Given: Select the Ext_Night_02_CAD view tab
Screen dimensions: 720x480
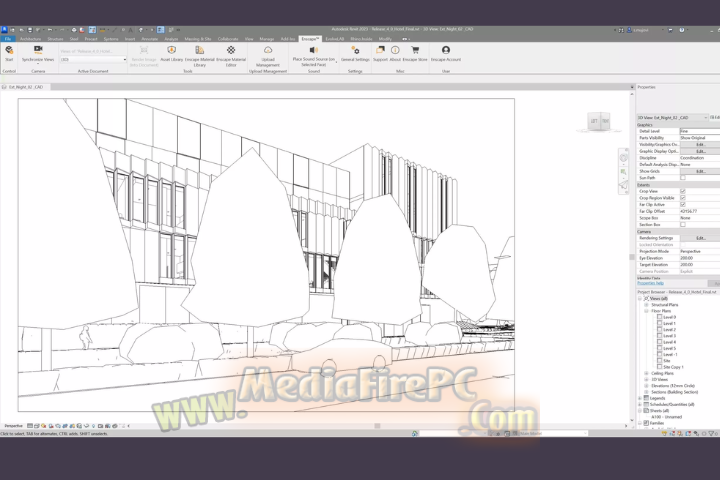Looking at the screenshot, I should (x=26, y=87).
